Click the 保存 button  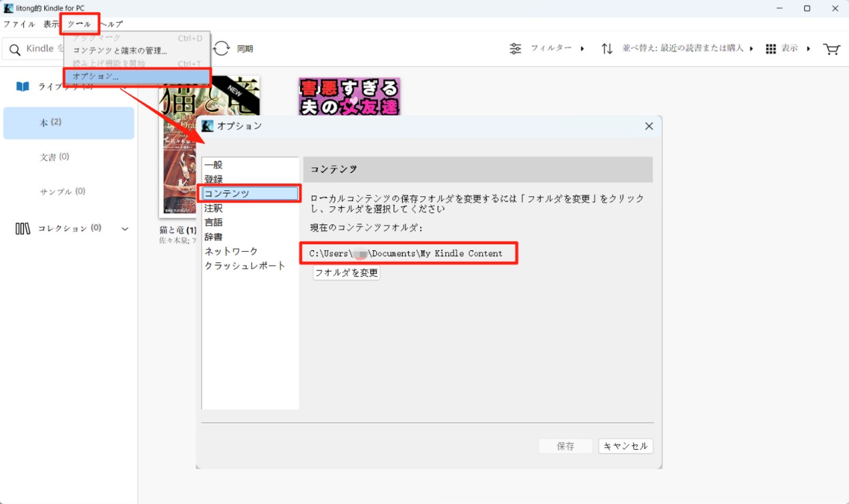pos(566,446)
